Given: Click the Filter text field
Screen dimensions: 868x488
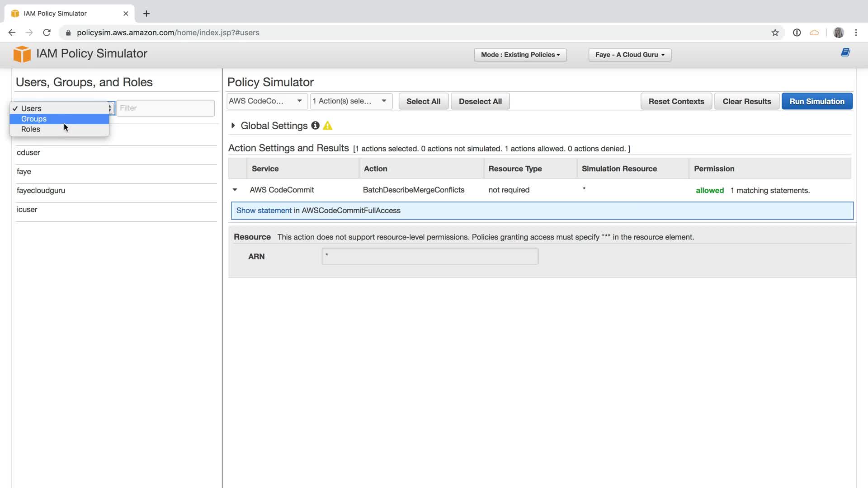Looking at the screenshot, I should tap(165, 108).
